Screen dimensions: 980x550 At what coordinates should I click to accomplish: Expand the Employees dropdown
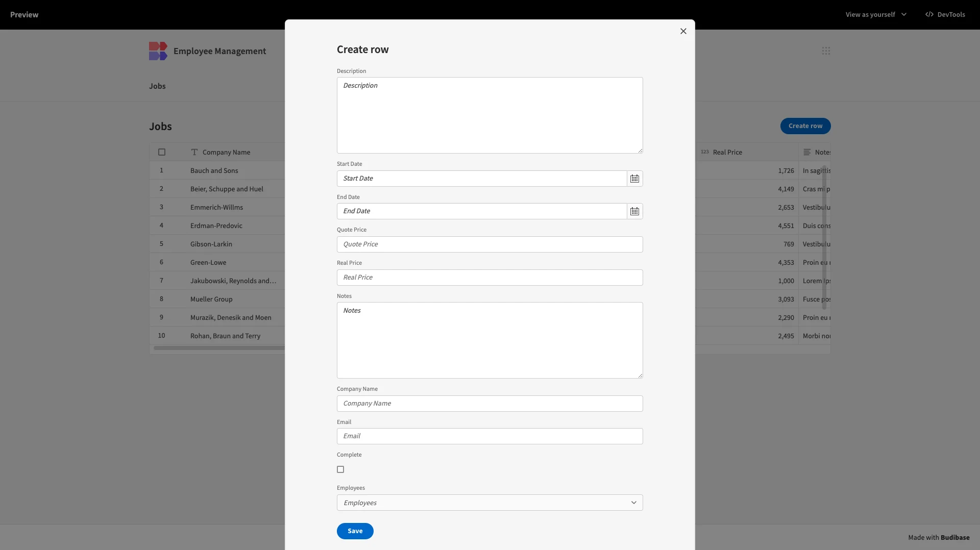click(x=489, y=503)
